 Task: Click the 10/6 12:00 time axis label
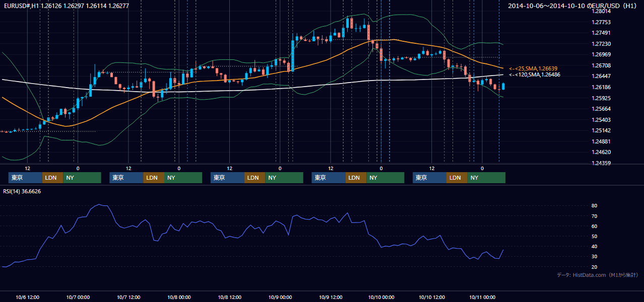[x=28, y=297]
